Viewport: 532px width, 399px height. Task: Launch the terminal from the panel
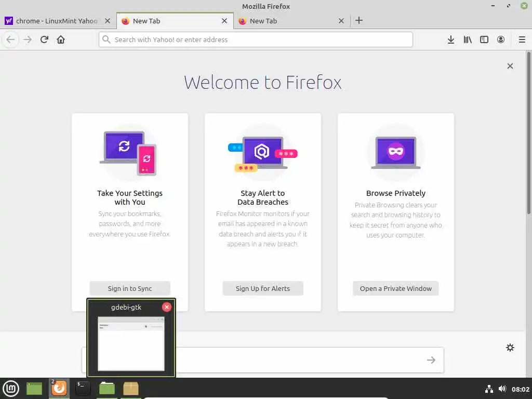click(83, 389)
